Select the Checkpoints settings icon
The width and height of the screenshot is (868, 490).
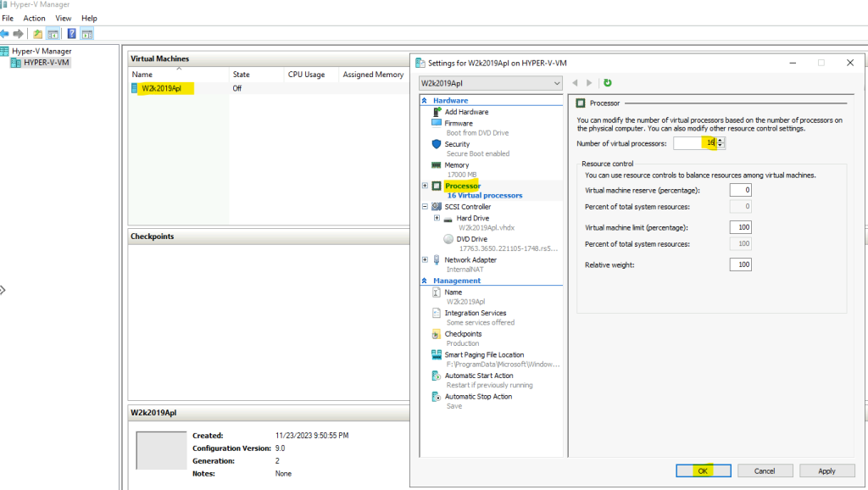[x=437, y=334]
